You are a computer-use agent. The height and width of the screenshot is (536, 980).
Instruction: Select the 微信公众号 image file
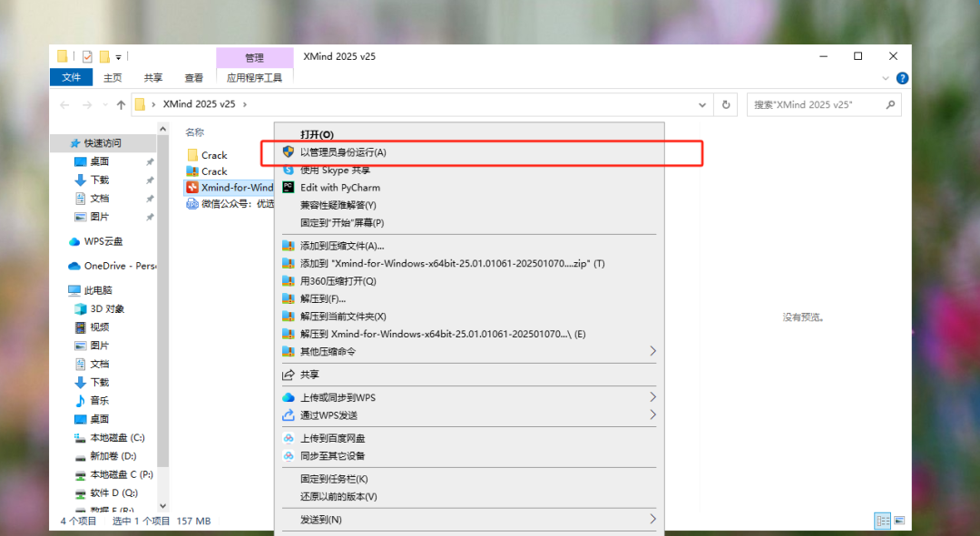(230, 204)
